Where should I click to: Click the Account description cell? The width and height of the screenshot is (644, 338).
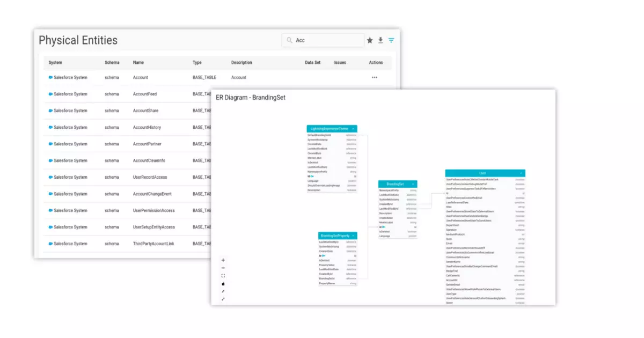(x=239, y=77)
